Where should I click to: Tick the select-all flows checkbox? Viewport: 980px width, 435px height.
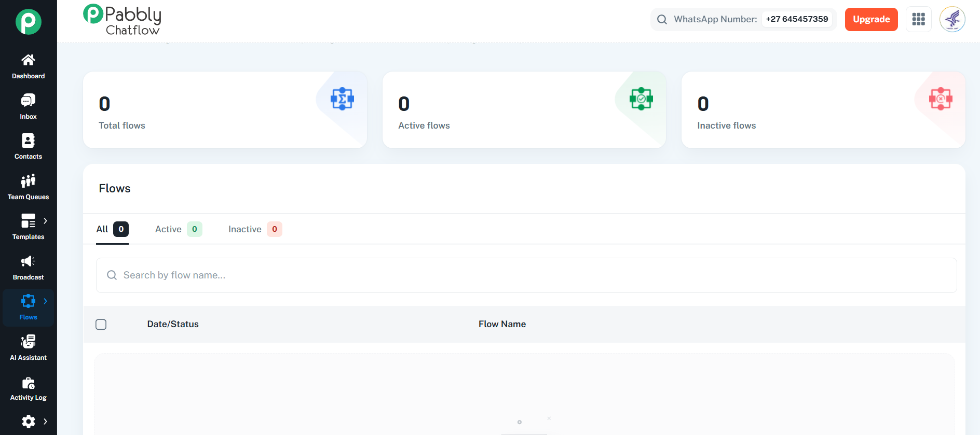point(101,325)
